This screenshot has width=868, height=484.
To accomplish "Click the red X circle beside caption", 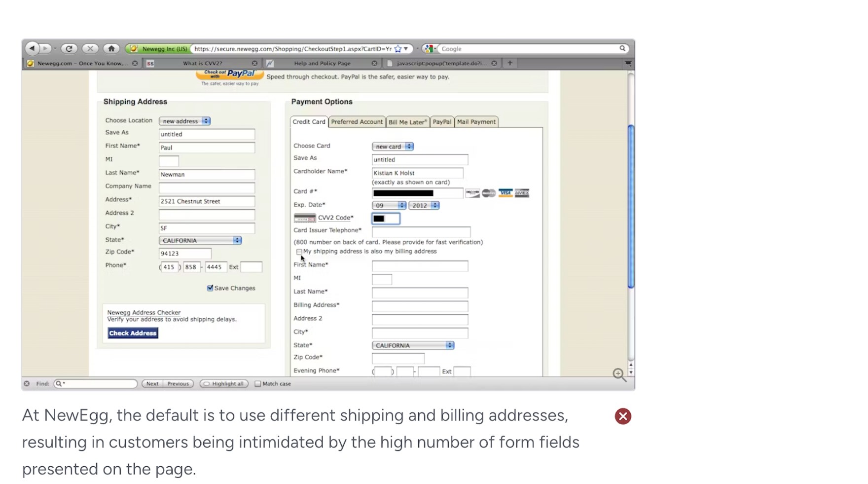I will (x=623, y=416).
